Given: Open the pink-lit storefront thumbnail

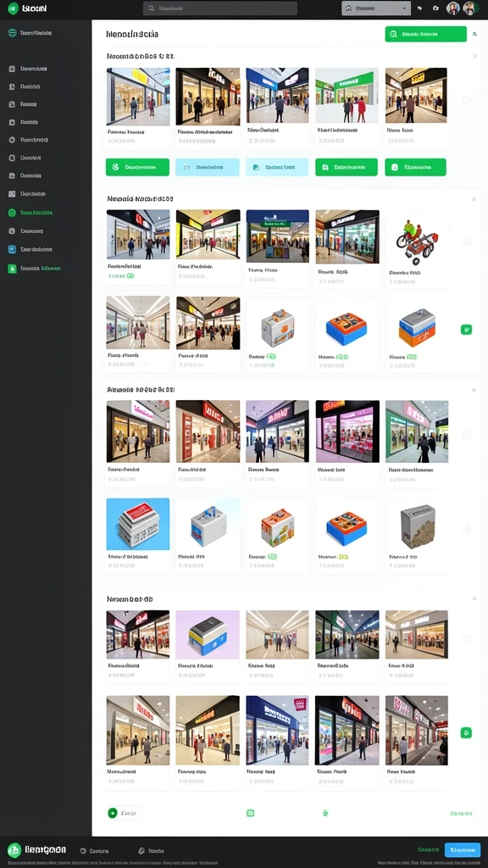Looking at the screenshot, I should click(x=347, y=431).
